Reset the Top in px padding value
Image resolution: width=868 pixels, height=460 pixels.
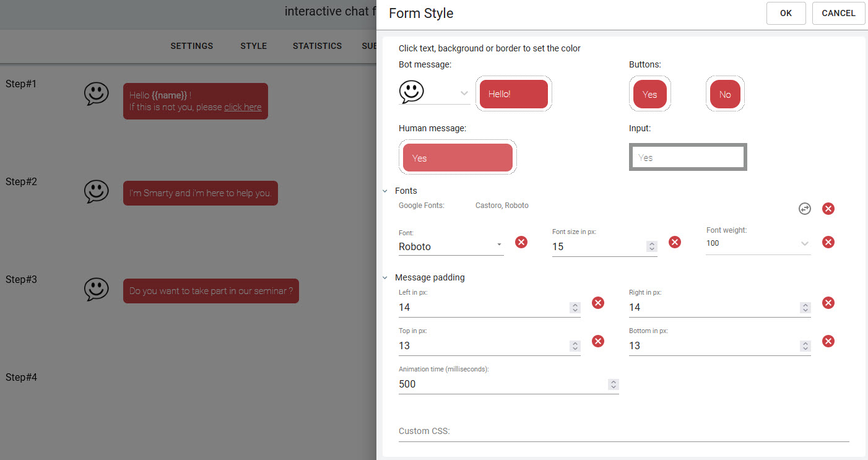[x=598, y=341]
